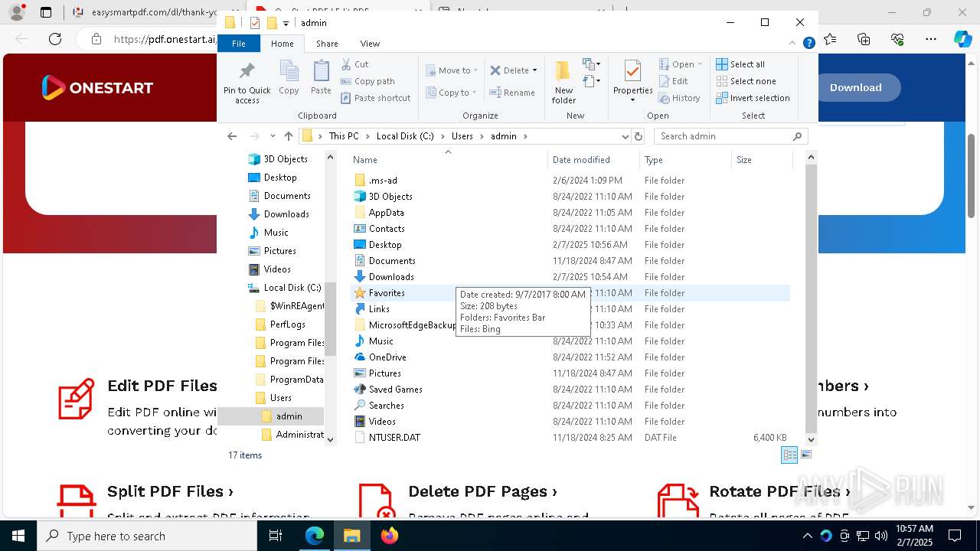
Task: Select ProgramData in navigation tree
Action: [x=296, y=380]
